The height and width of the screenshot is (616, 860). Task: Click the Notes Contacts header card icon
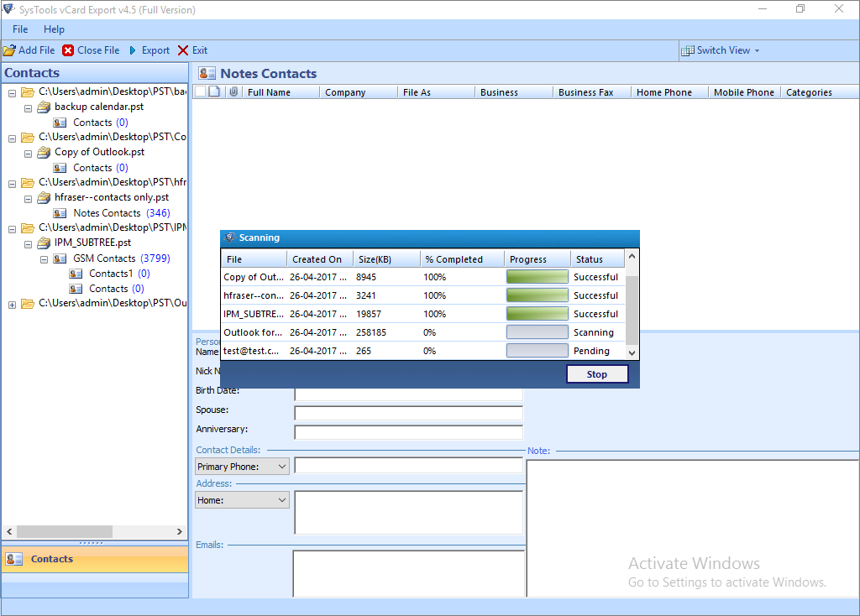click(x=207, y=74)
